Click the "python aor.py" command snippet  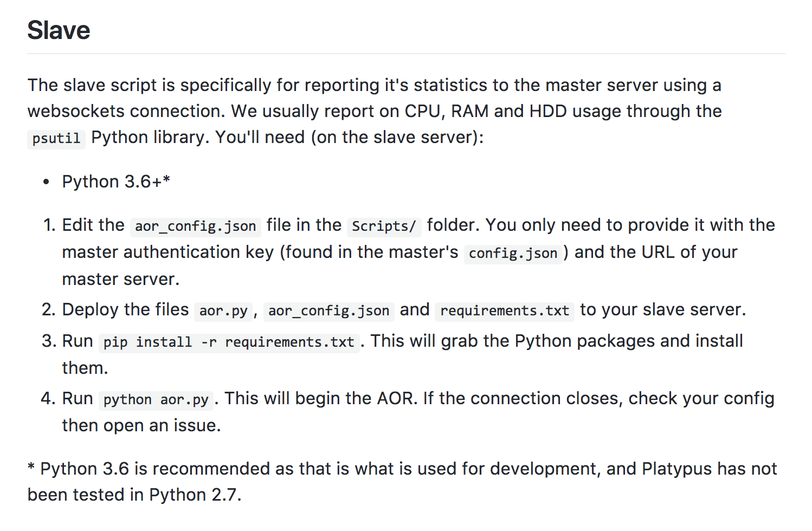point(156,399)
